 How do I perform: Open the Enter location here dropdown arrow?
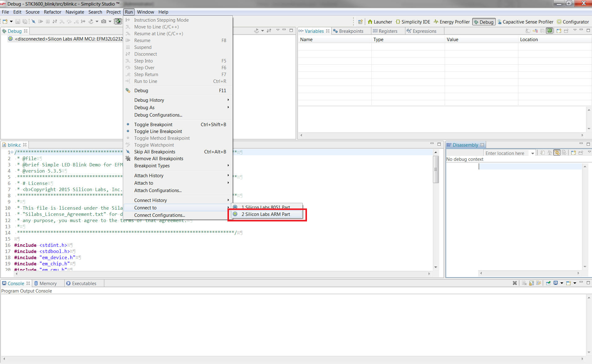coord(533,153)
